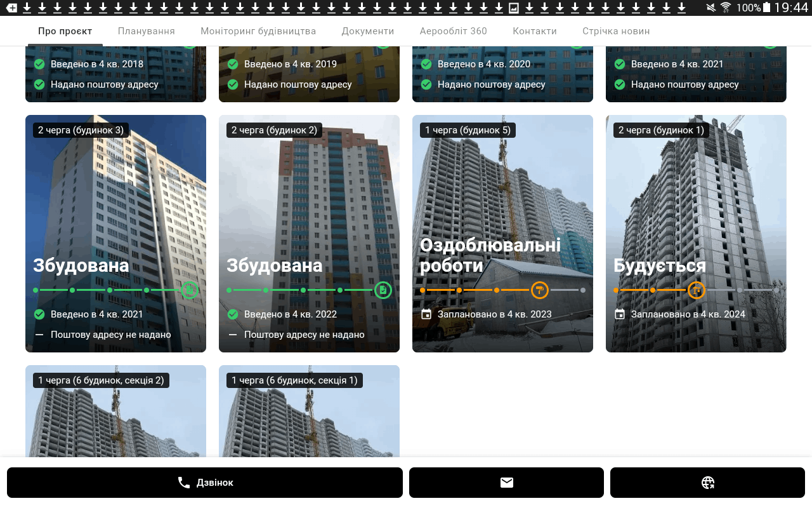812x508 pixels.
Task: Tap calendar icon beside Заплановано в 4 кв. 2024
Action: [620, 314]
